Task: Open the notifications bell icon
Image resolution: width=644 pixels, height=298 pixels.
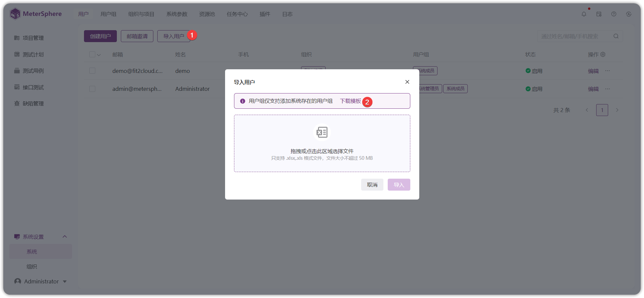Action: (x=584, y=14)
